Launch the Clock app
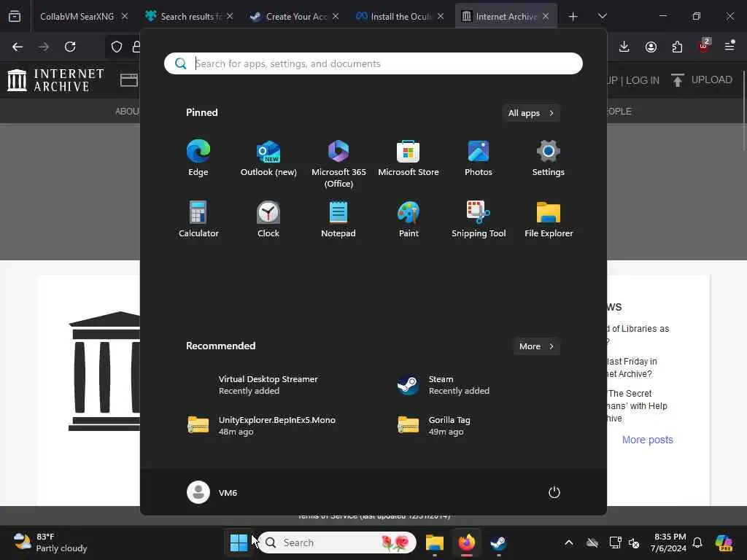This screenshot has width=747, height=560. [268, 219]
